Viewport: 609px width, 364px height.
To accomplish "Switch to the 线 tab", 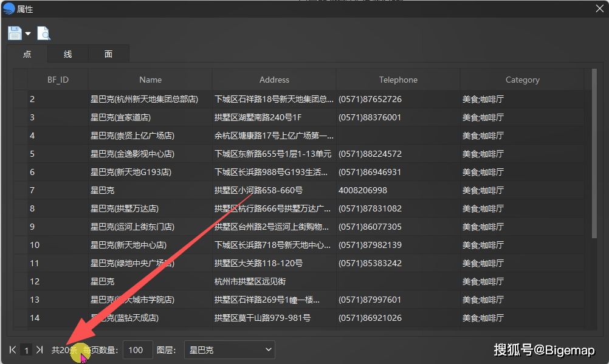I will [68, 54].
